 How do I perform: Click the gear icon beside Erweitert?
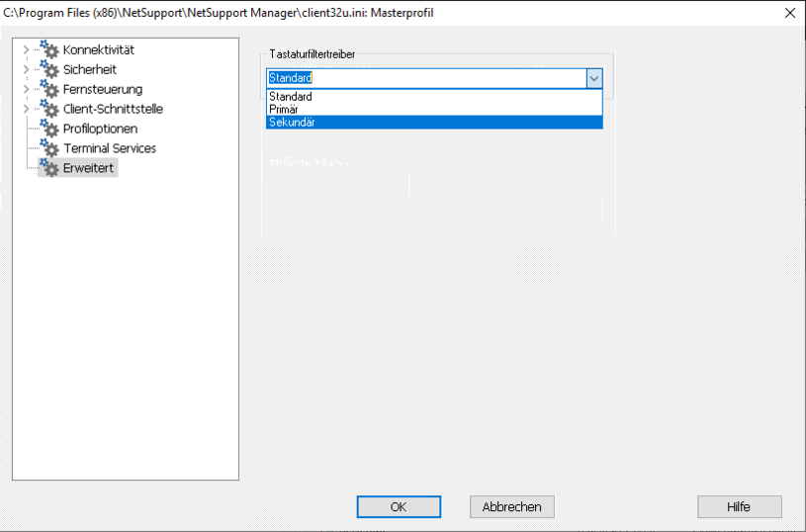click(49, 168)
